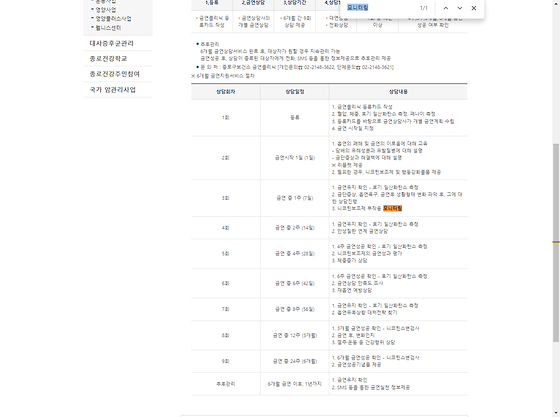
Task: Click the 상담일정 column header
Action: (295, 92)
